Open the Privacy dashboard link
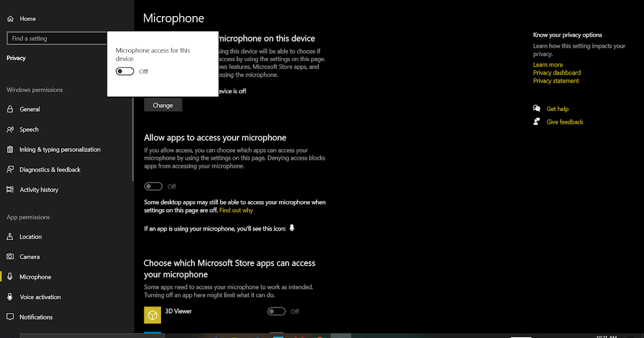Image resolution: width=644 pixels, height=338 pixels. tap(557, 72)
